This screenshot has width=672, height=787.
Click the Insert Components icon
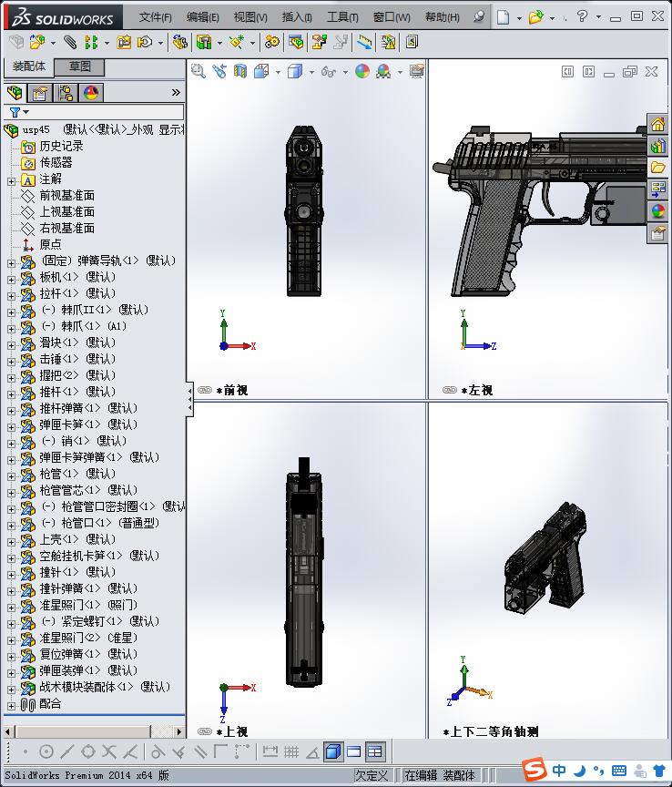pyautogui.click(x=36, y=42)
